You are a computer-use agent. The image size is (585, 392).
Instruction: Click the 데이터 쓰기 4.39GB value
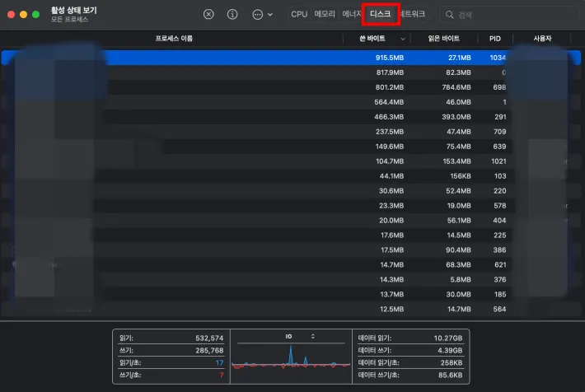450,350
